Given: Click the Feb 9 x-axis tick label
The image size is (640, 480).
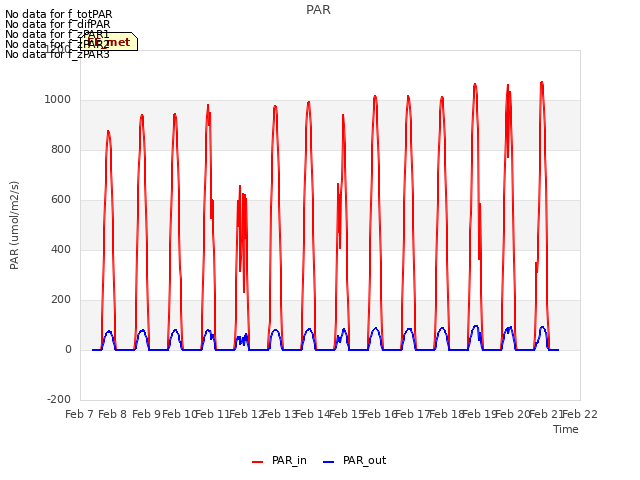Looking at the screenshot, I should coord(147,414).
